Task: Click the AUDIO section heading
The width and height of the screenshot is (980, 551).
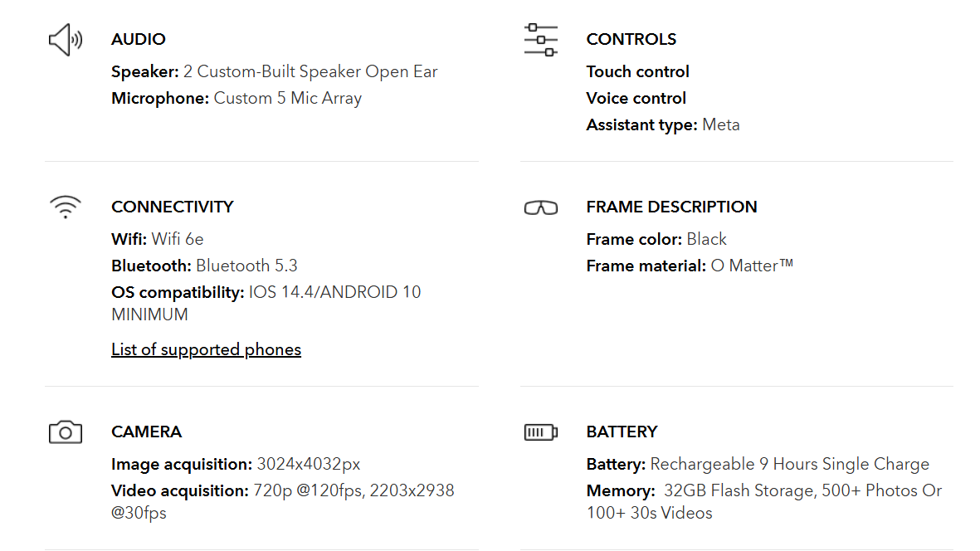Action: (139, 39)
